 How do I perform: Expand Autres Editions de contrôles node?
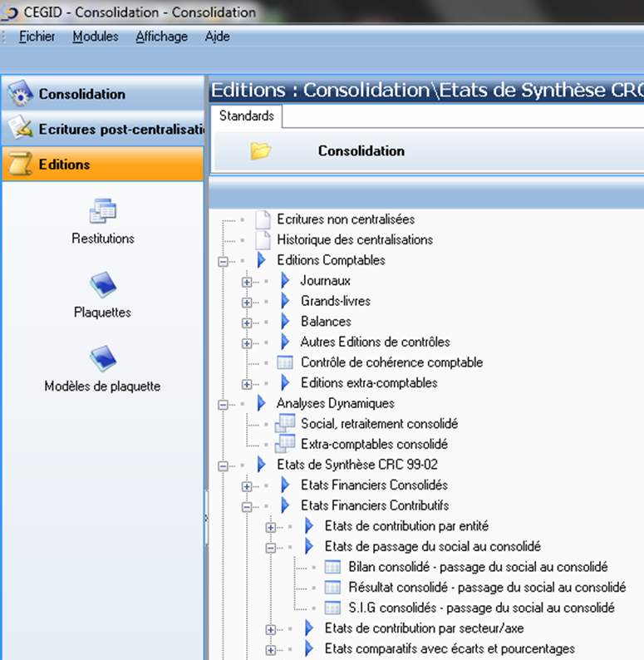247,343
